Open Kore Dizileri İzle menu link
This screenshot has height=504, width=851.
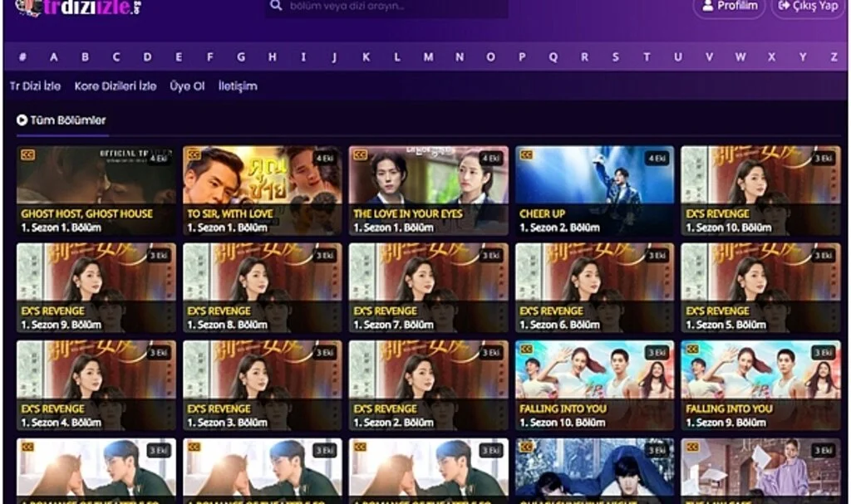pos(115,86)
